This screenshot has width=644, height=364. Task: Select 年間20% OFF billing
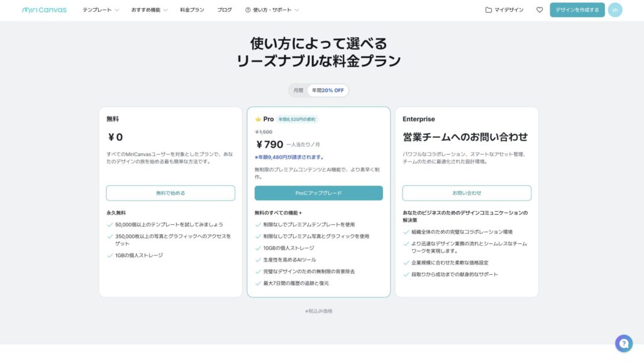pos(328,91)
